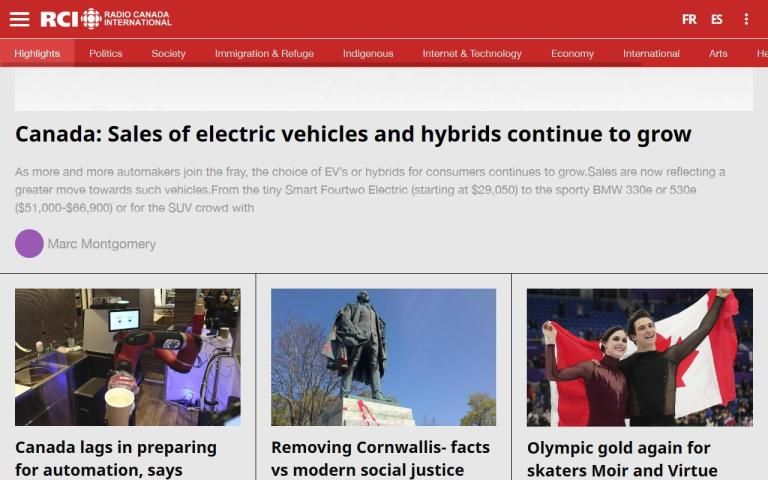Open Internet & Technology section

click(472, 53)
